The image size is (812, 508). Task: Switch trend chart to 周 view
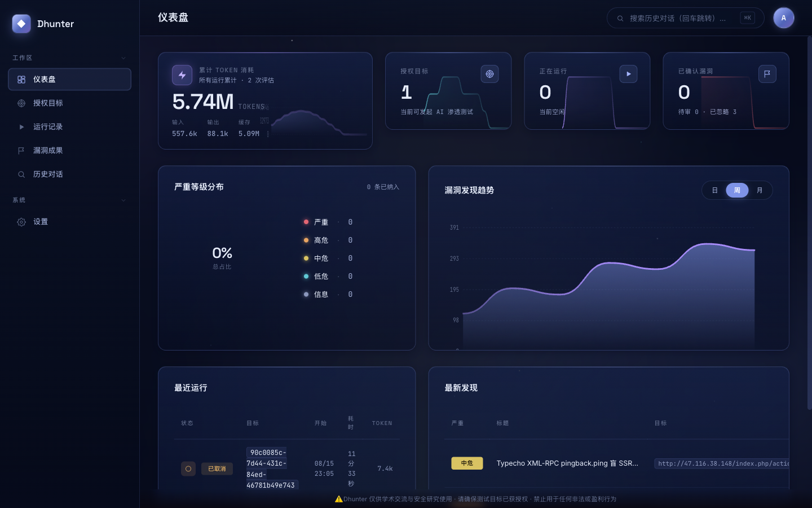(737, 191)
